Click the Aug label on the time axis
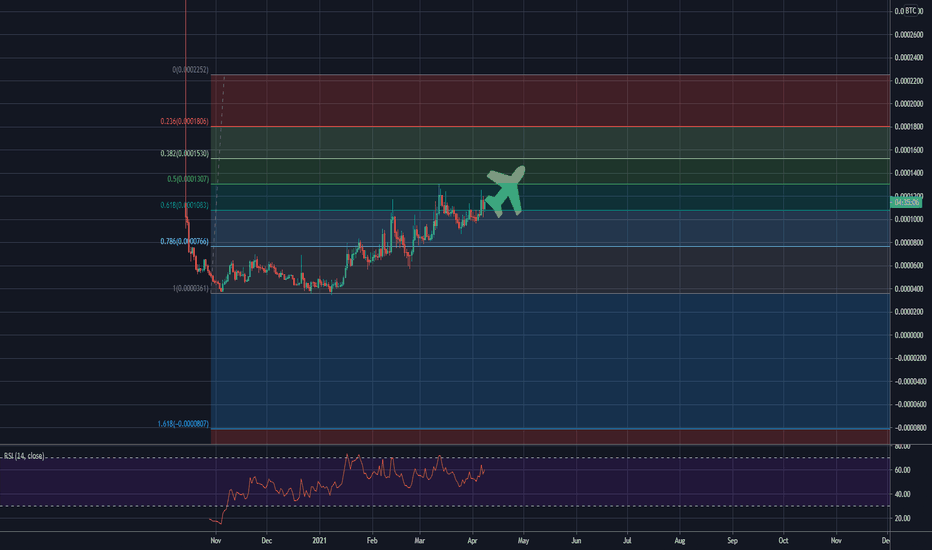This screenshot has width=932, height=550. [679, 540]
